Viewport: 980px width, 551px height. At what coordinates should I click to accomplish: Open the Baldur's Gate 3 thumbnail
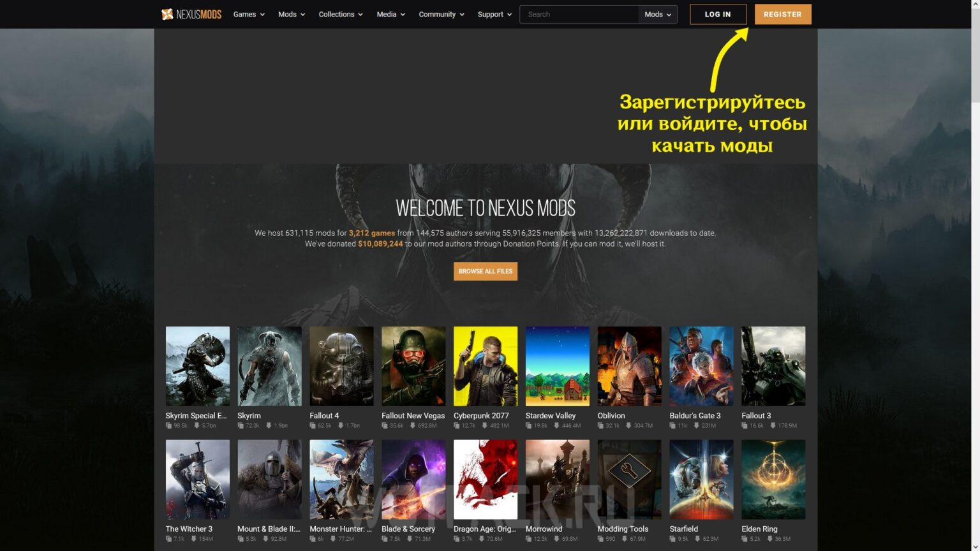[701, 366]
